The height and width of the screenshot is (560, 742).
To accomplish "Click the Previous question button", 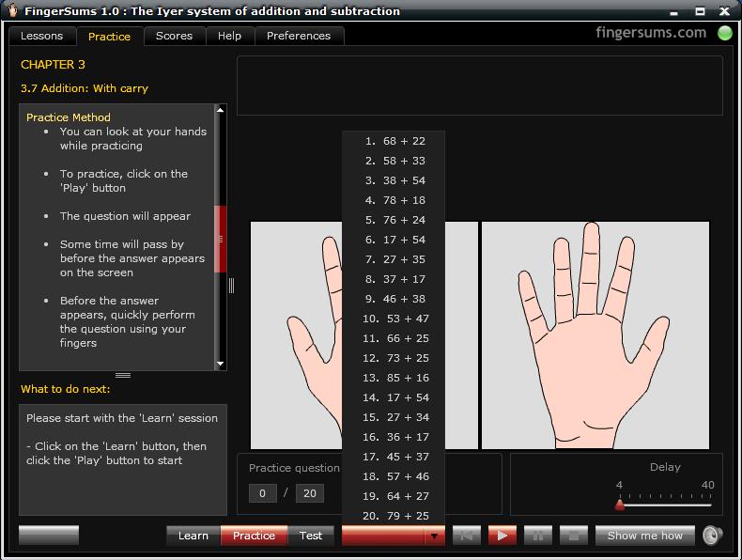I will pos(466,536).
